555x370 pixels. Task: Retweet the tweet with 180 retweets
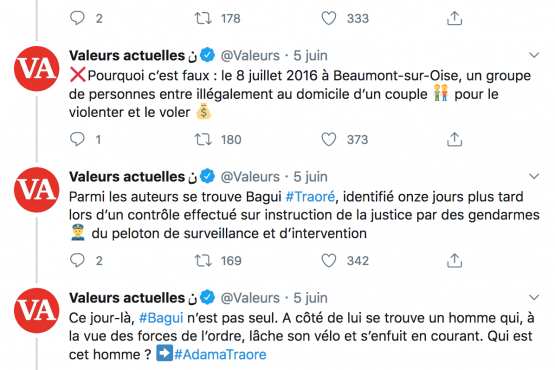[203, 139]
